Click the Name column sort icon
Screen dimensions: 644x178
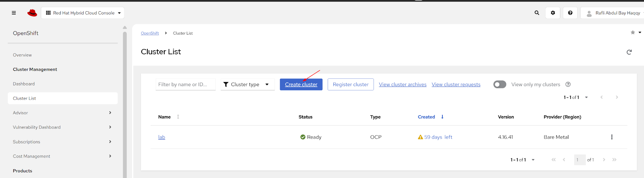(x=178, y=117)
